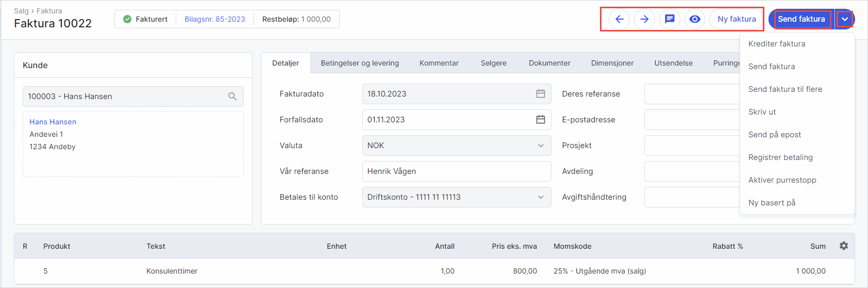Preview invoice with the eye icon
The height and width of the screenshot is (288, 868).
[695, 19]
